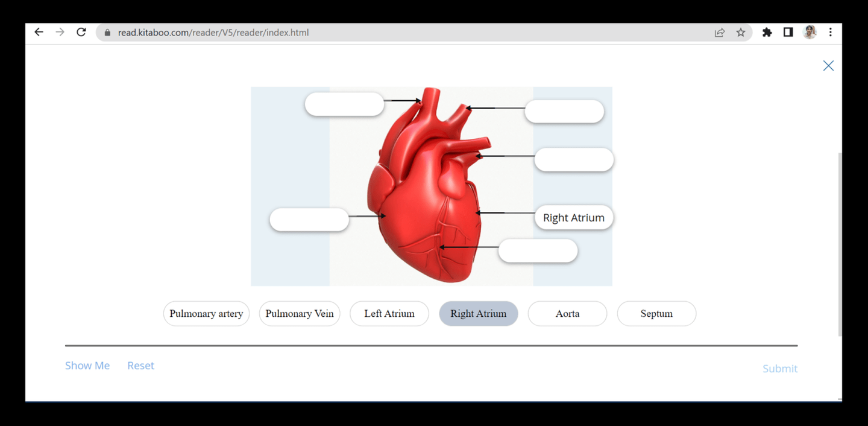The height and width of the screenshot is (426, 868).
Task: Click the empty top-right label box
Action: coord(564,112)
